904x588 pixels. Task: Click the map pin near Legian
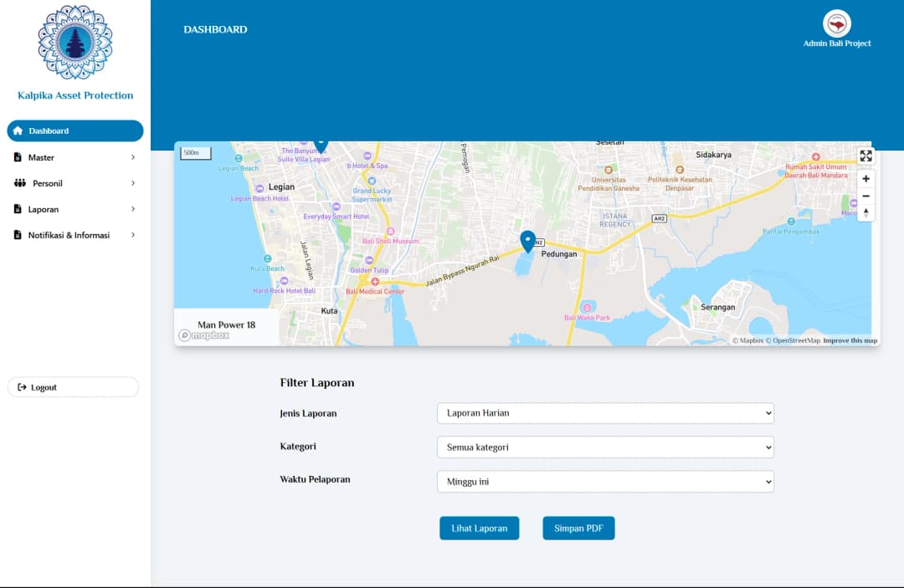click(321, 146)
